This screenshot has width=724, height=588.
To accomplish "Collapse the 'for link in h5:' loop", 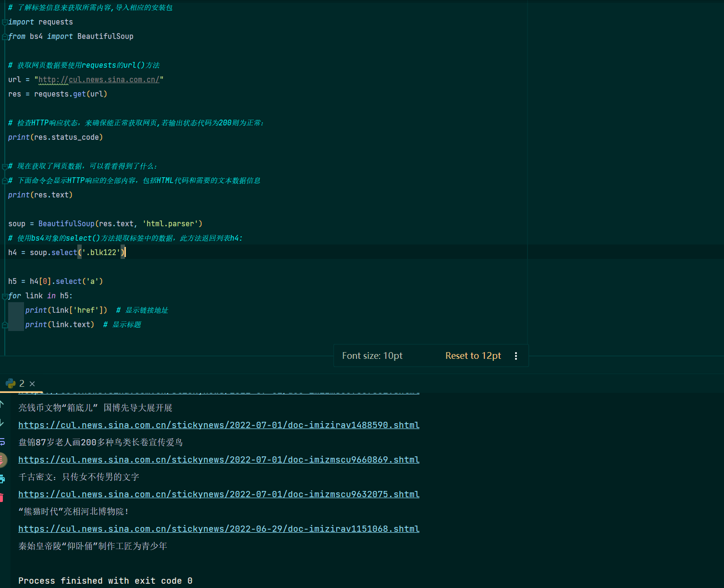I will click(x=4, y=296).
